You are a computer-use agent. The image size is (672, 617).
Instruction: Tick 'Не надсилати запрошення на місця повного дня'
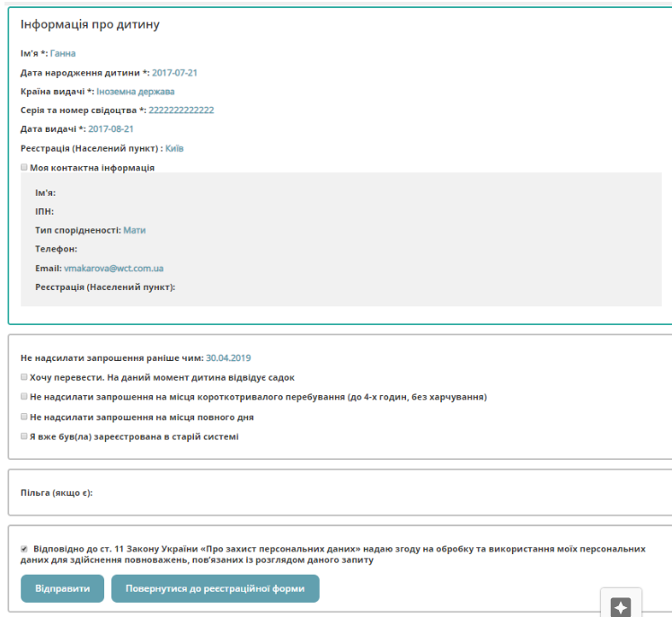point(23,417)
